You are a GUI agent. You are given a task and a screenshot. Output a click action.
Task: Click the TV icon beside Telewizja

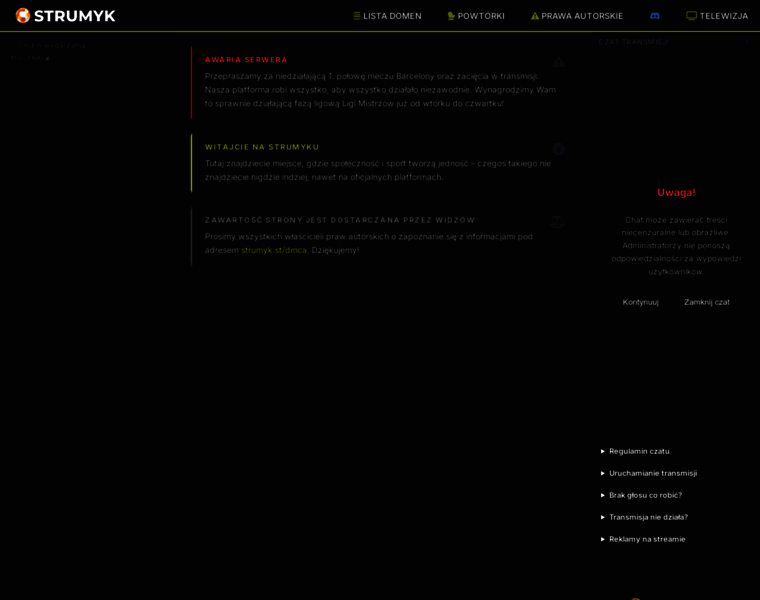[x=692, y=16]
